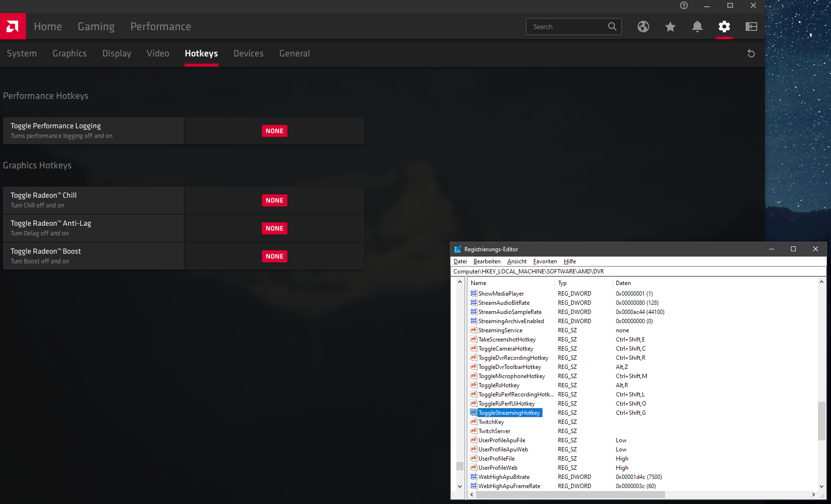
Task: Click the value list vertical scrollbar thumb
Action: click(821, 421)
